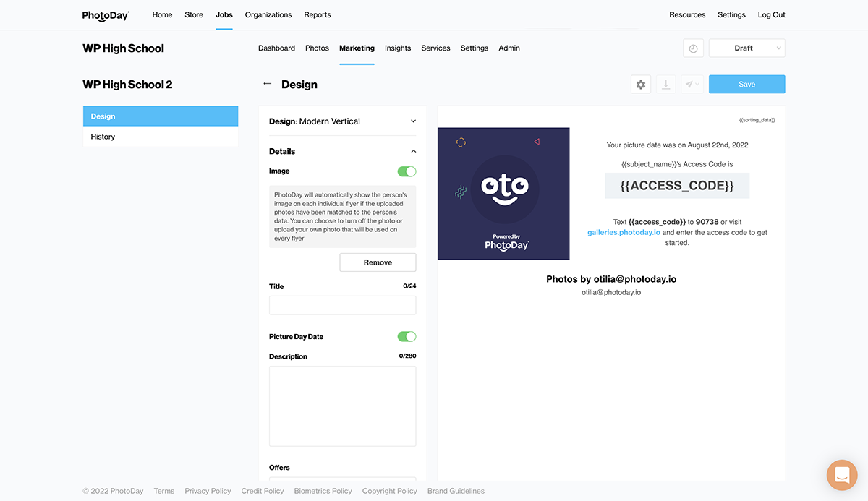The image size is (868, 501).
Task: Select Design in the left sidebar
Action: 161,116
